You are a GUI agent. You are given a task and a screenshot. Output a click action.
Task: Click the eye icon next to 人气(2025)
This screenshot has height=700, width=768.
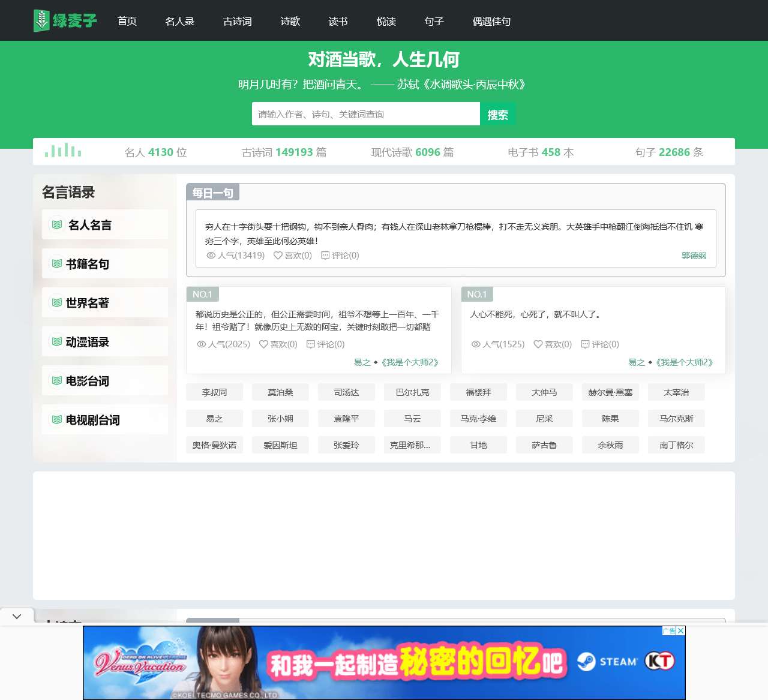coord(201,344)
